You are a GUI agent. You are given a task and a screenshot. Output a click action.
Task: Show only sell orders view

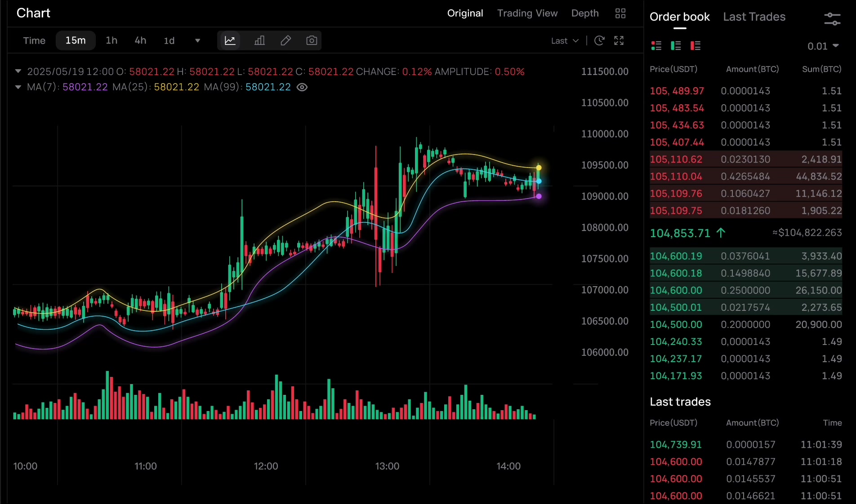(x=695, y=46)
